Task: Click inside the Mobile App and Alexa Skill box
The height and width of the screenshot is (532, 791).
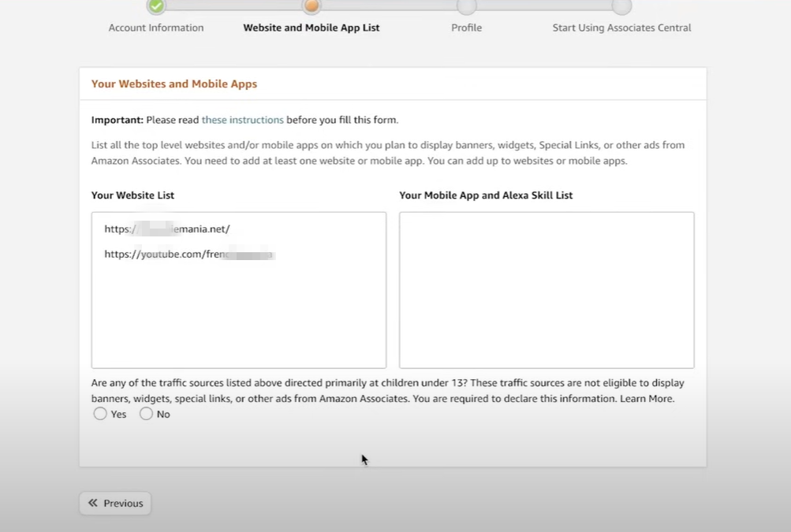Action: click(x=547, y=289)
